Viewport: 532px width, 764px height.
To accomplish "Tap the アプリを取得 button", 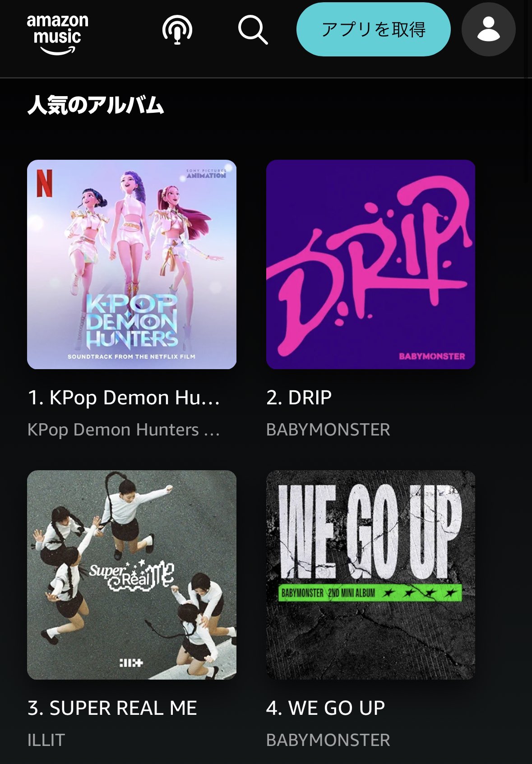I will click(373, 29).
